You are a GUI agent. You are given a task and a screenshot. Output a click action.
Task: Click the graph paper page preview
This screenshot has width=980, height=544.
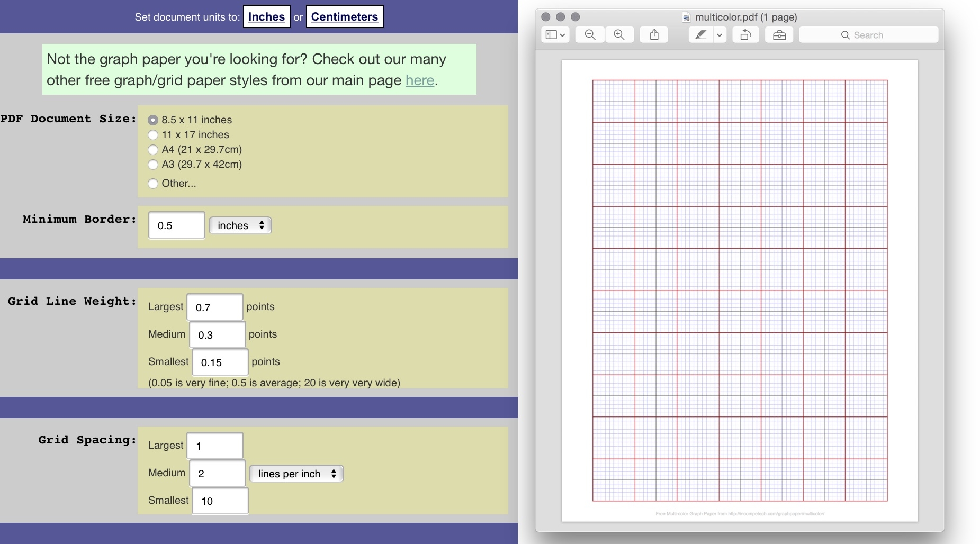(740, 291)
